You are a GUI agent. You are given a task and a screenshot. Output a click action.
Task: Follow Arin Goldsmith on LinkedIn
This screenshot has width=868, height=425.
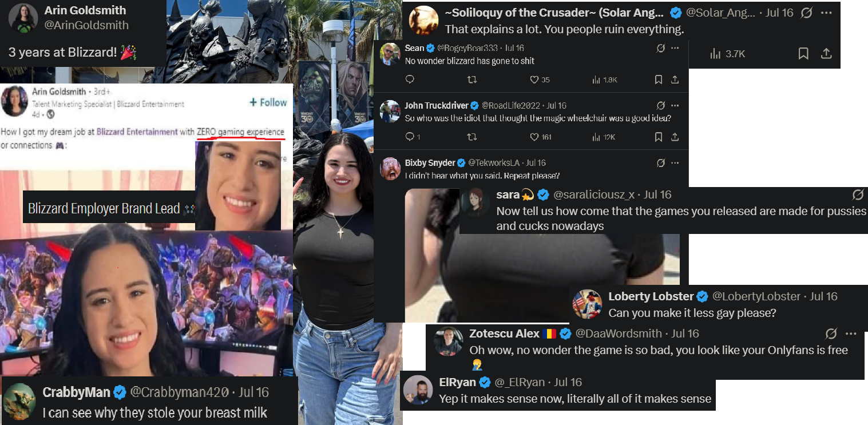[268, 102]
